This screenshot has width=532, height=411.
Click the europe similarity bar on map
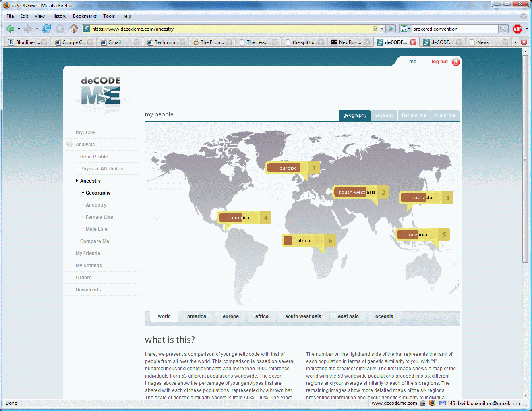point(287,168)
